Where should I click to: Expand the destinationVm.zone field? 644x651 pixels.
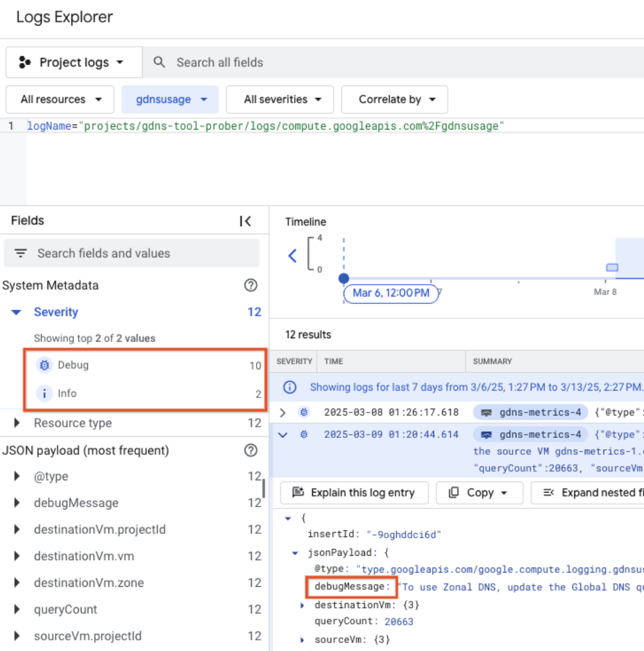point(17,582)
